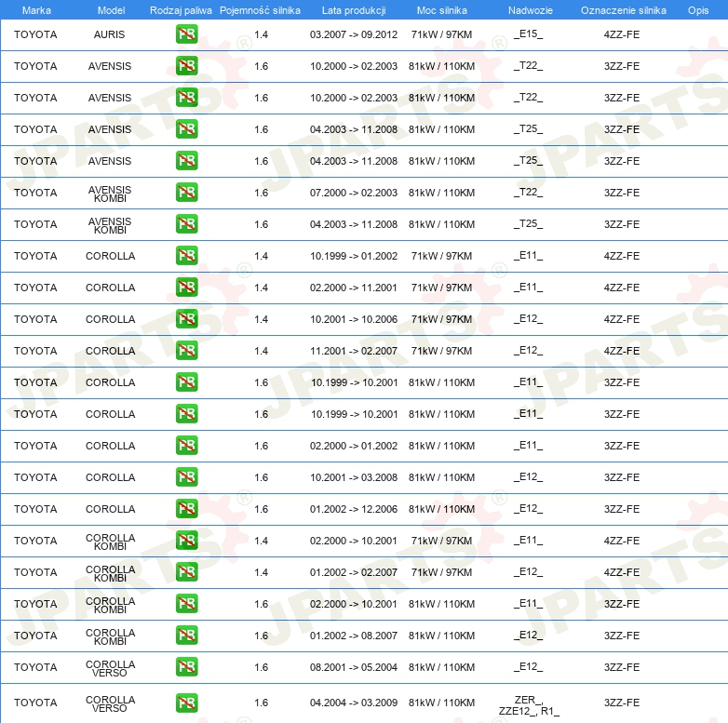Click the Model column header
The image size is (728, 723).
[x=111, y=10]
